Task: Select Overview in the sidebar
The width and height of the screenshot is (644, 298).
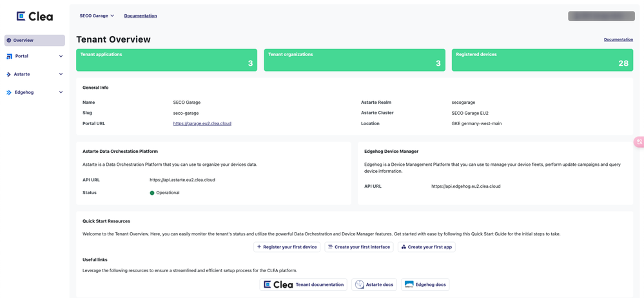Action: pyautogui.click(x=34, y=41)
